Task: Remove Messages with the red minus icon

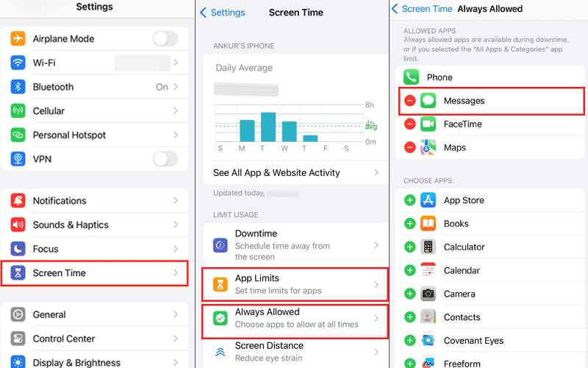Action: pos(410,101)
